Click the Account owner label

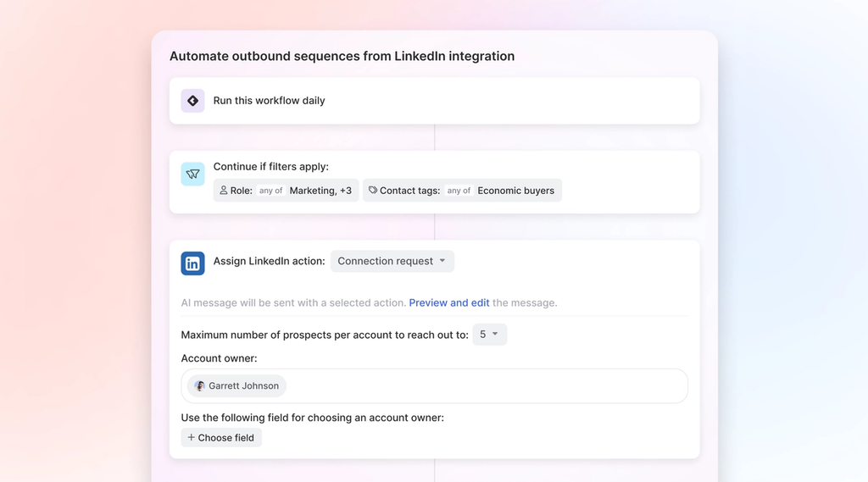point(219,358)
